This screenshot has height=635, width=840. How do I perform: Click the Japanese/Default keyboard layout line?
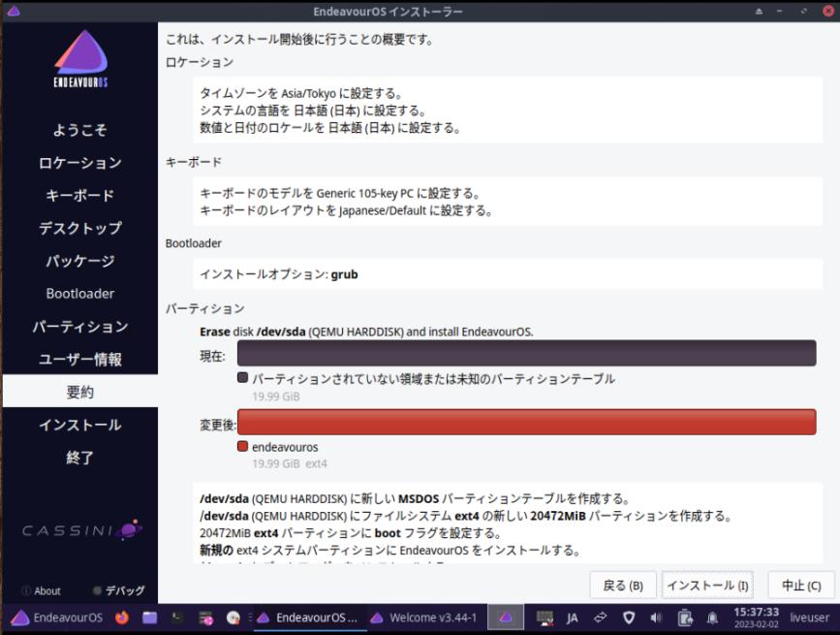346,210
